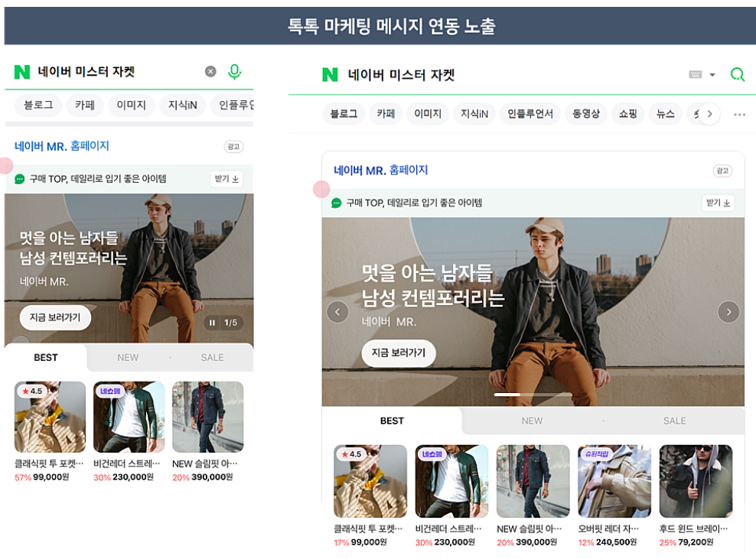Click the green magnifier search icon
Screen dimensions: 756x559
737,74
